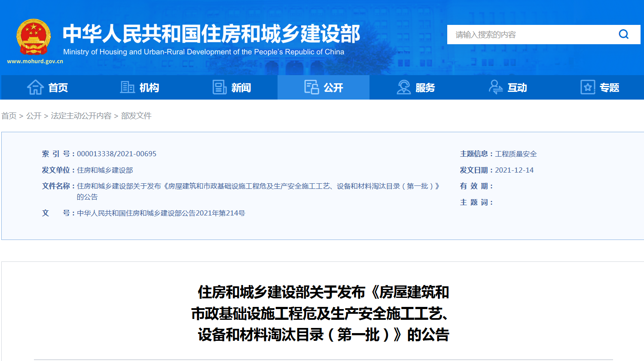The height and width of the screenshot is (361, 644).
Task: Go to 公开 in breadcrumb
Action: (x=34, y=116)
